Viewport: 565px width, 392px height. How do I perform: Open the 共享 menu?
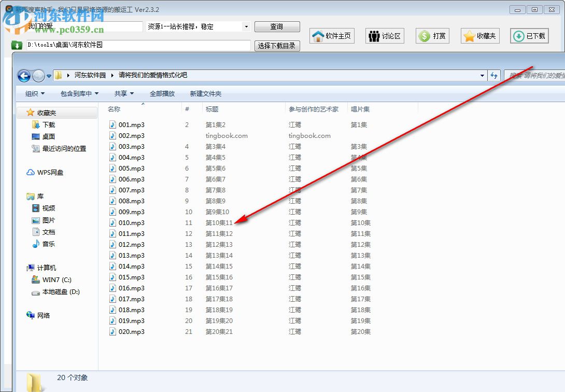click(x=124, y=94)
